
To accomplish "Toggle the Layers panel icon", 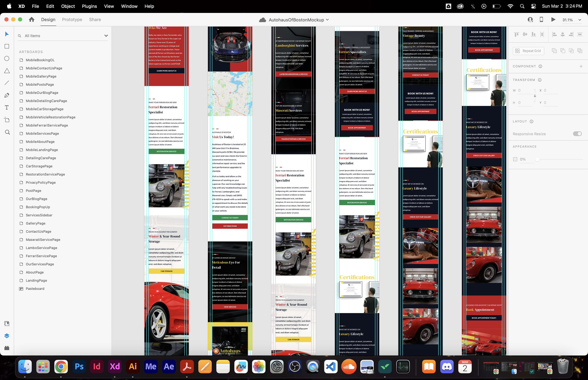I will point(7,336).
